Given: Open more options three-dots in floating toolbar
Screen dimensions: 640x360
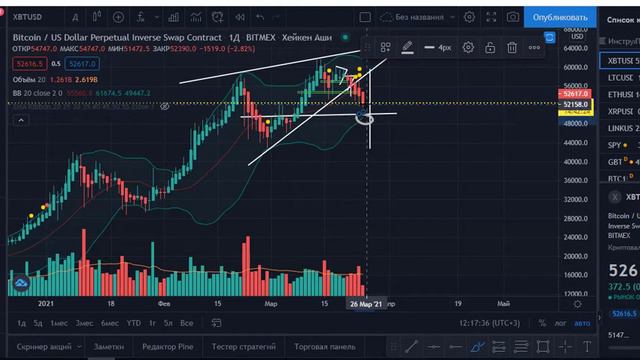Looking at the screenshot, I should tap(534, 48).
